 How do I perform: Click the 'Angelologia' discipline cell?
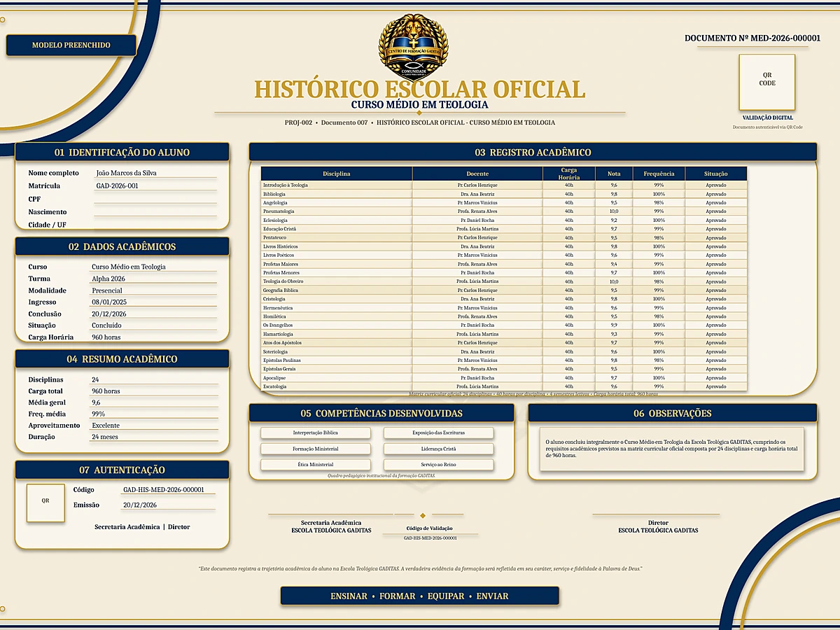pyautogui.click(x=337, y=202)
